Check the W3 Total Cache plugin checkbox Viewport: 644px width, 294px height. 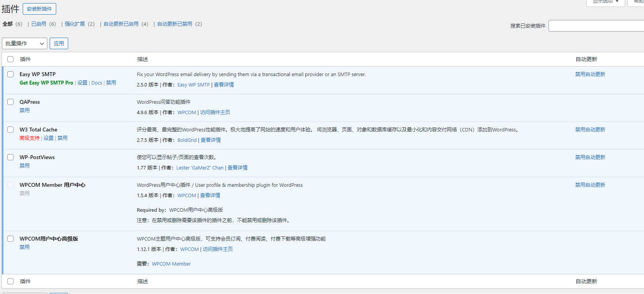[x=10, y=130]
